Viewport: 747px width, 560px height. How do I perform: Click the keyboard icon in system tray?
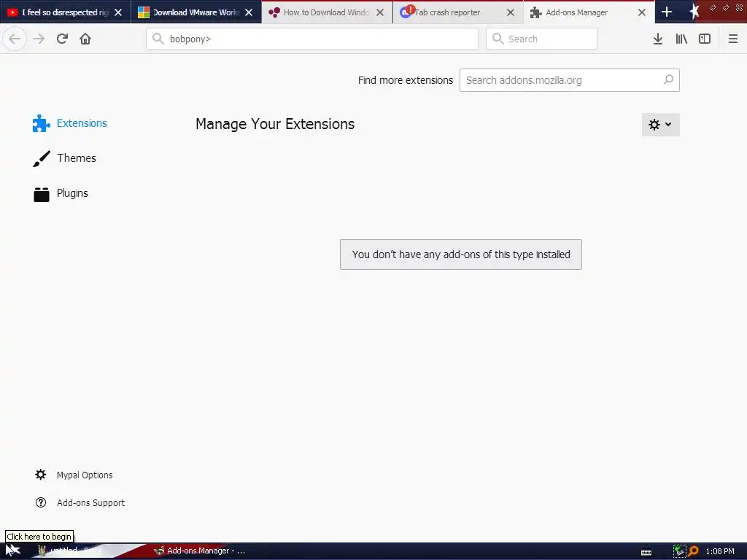pyautogui.click(x=646, y=553)
